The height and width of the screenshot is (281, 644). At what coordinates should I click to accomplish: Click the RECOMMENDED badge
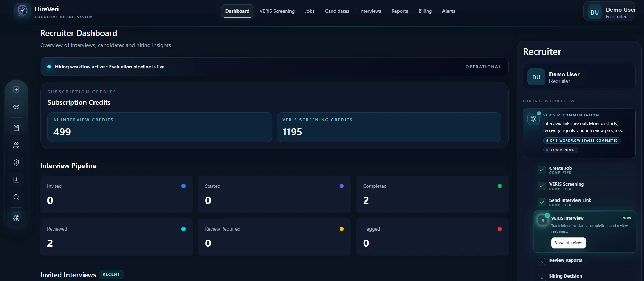(560, 150)
